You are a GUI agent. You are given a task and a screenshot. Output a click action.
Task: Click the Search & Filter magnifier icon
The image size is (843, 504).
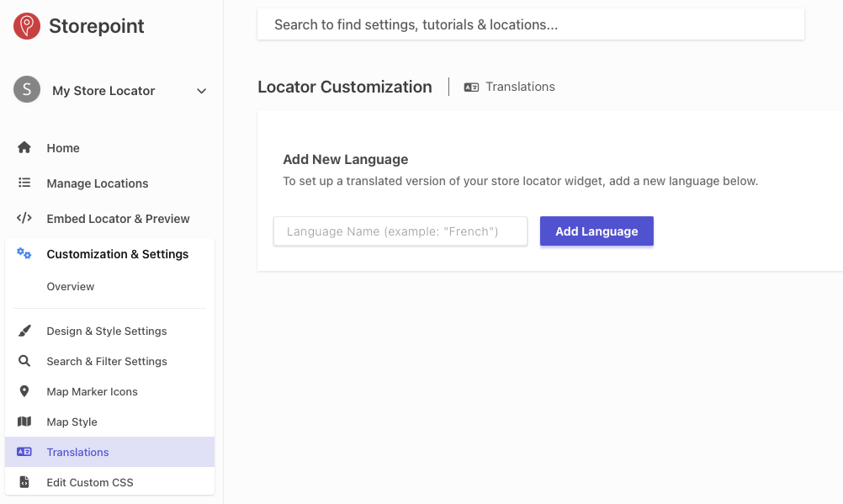(24, 362)
